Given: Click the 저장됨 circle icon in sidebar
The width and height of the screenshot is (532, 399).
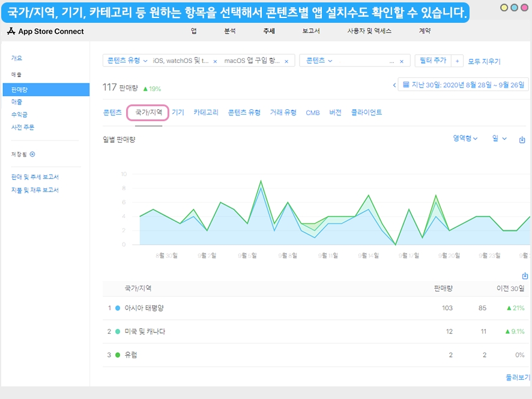Looking at the screenshot, I should point(32,154).
